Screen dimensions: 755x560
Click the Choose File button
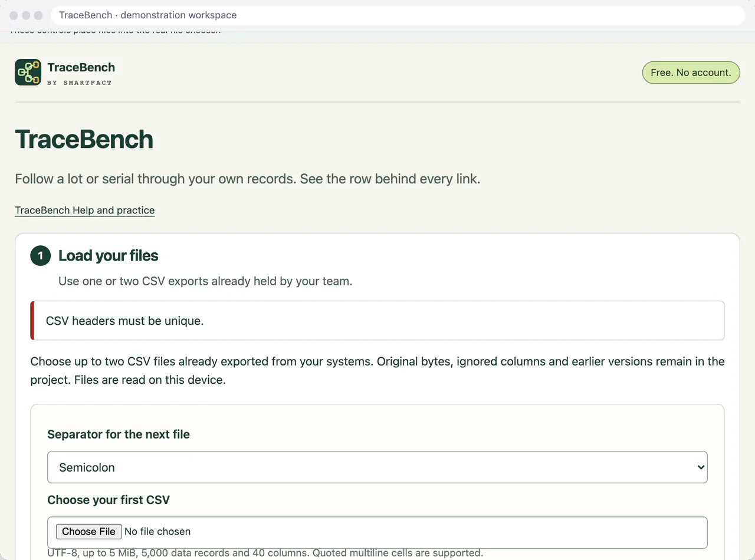coord(89,532)
